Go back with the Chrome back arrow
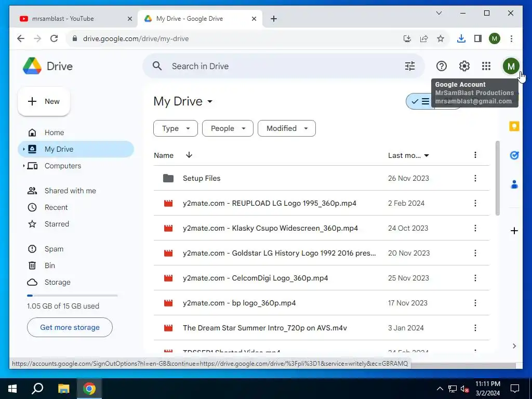This screenshot has width=532, height=399. [21, 38]
